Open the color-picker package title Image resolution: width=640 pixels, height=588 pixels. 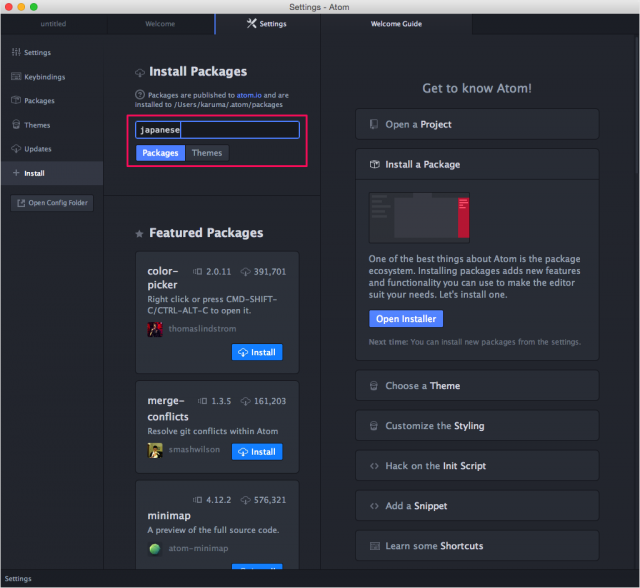pyautogui.click(x=162, y=278)
